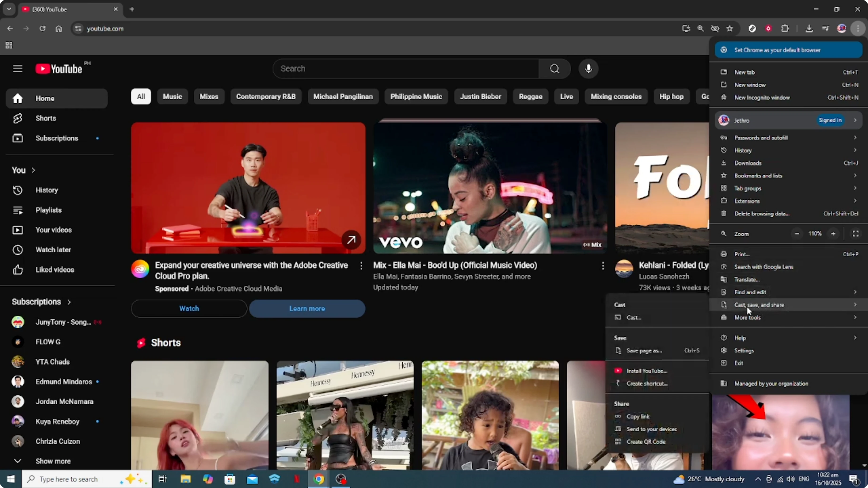Expand the Show more subscriptions list
The height and width of the screenshot is (488, 868).
pos(53,461)
